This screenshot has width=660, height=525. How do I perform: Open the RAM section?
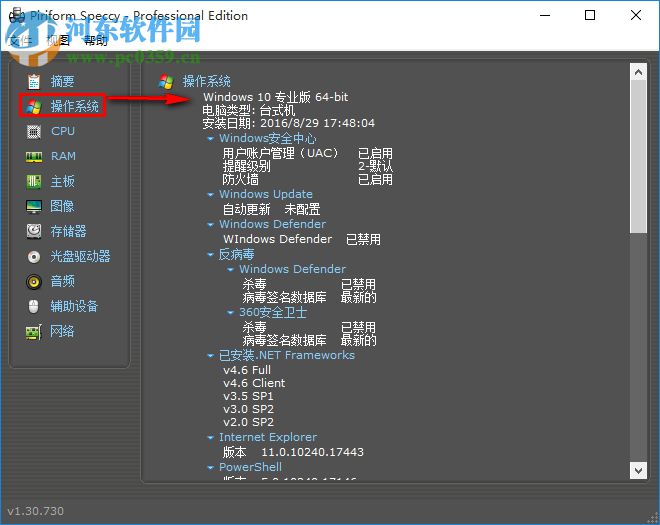pyautogui.click(x=64, y=156)
